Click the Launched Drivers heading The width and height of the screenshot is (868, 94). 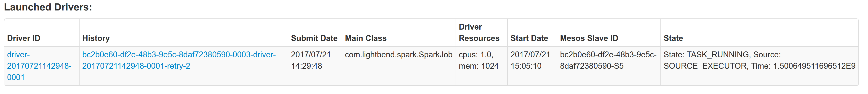[48, 7]
